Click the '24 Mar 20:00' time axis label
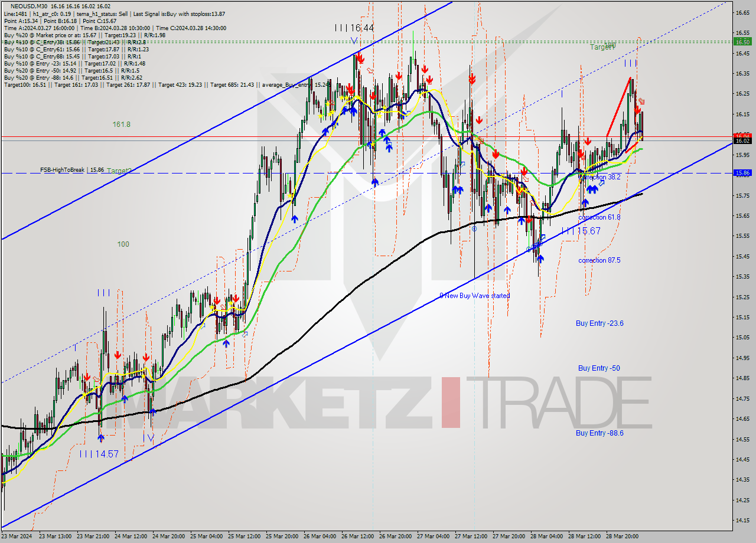756x543 pixels. [168, 537]
